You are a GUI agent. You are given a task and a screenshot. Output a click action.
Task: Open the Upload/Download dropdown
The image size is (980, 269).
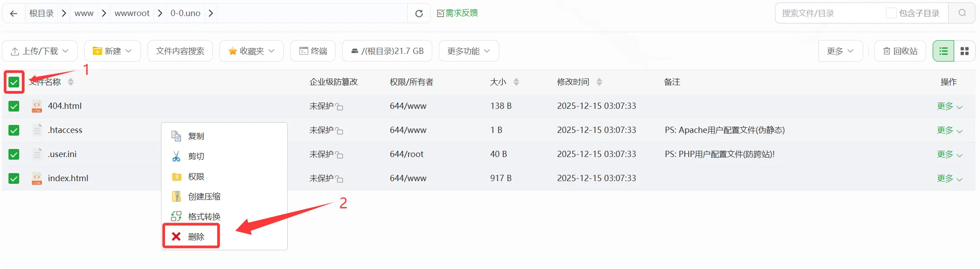[40, 51]
